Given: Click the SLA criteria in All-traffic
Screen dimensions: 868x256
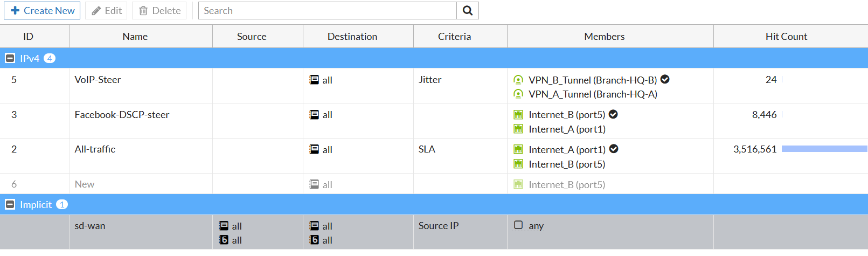Looking at the screenshot, I should [427, 149].
